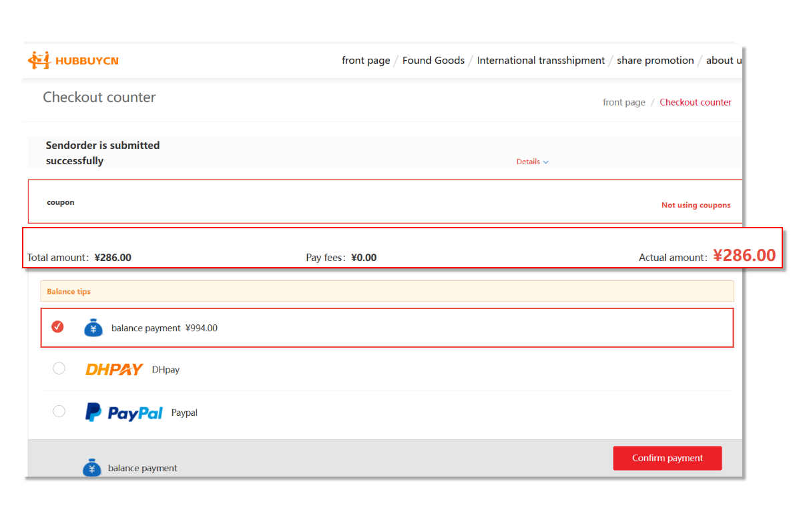Click the Checkout counter breadcrumb link
Image resolution: width=803 pixels, height=532 pixels.
tap(696, 102)
